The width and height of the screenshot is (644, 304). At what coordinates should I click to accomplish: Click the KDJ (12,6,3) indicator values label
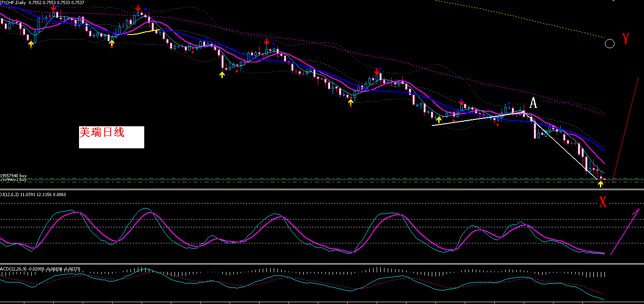33,195
